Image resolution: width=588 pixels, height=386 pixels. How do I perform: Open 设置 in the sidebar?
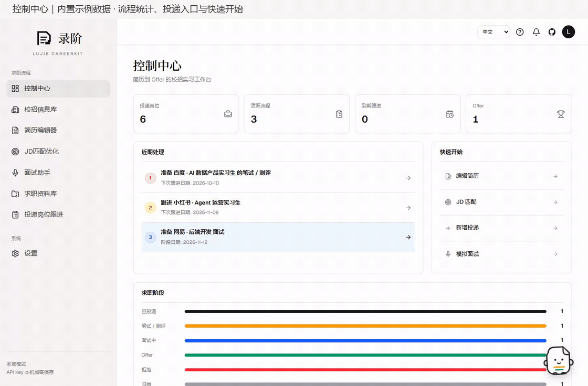58,253
